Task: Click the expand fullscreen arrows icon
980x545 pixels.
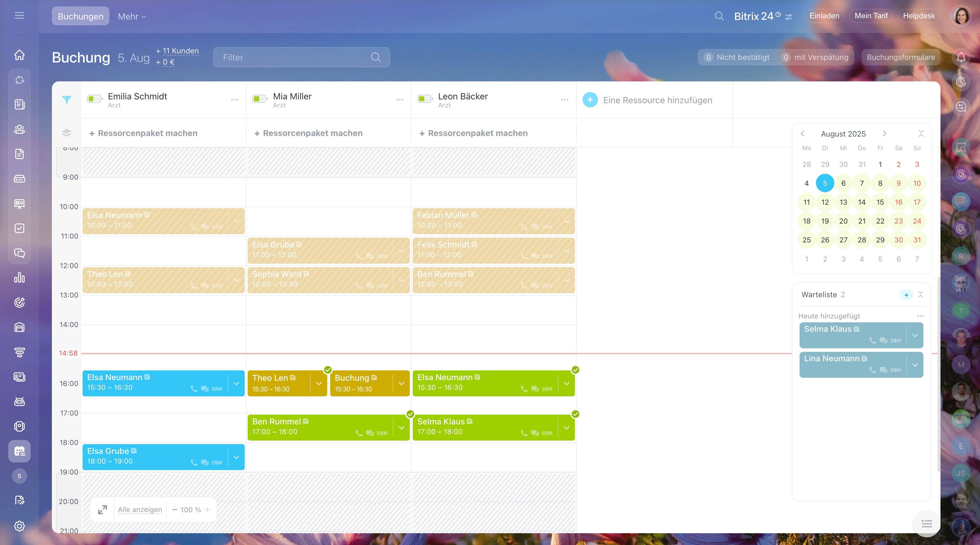Action: click(102, 510)
